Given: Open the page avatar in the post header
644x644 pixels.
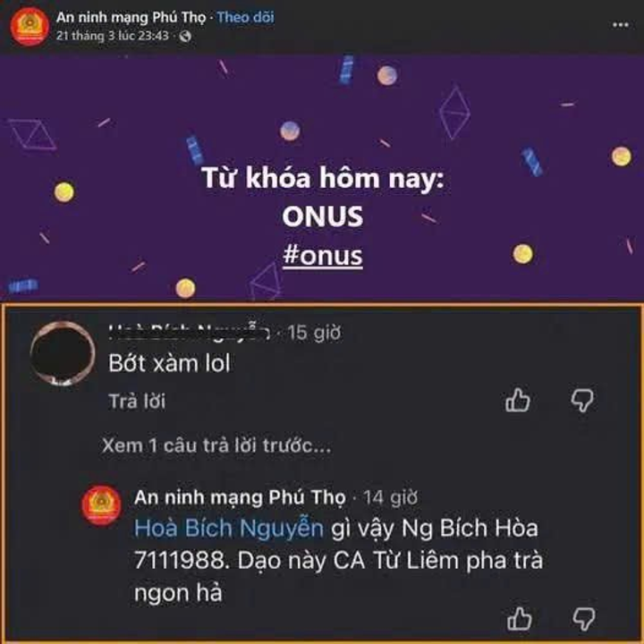Looking at the screenshot, I should coord(30,25).
